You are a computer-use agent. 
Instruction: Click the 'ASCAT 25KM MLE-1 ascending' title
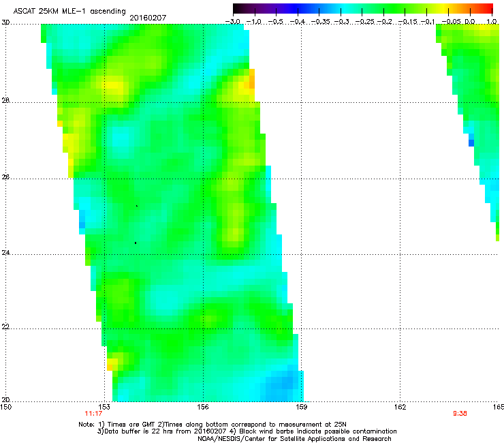click(x=69, y=11)
